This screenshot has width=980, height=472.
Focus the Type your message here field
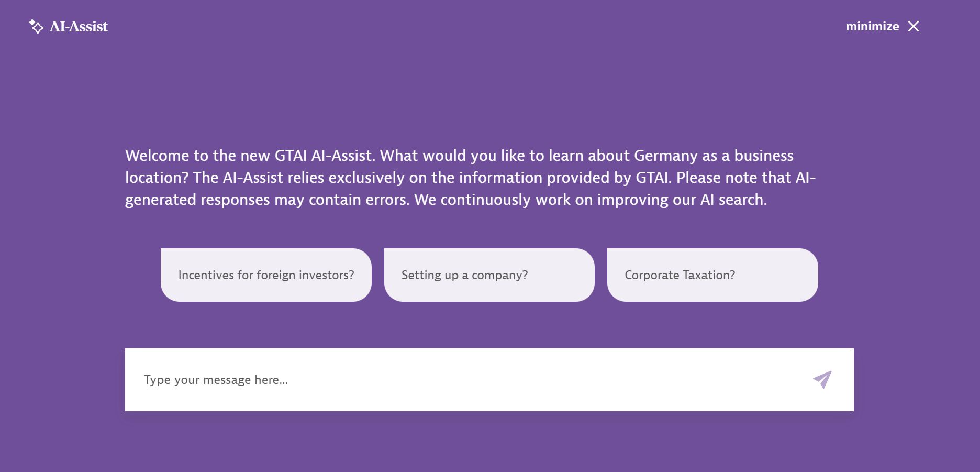pyautogui.click(x=489, y=380)
